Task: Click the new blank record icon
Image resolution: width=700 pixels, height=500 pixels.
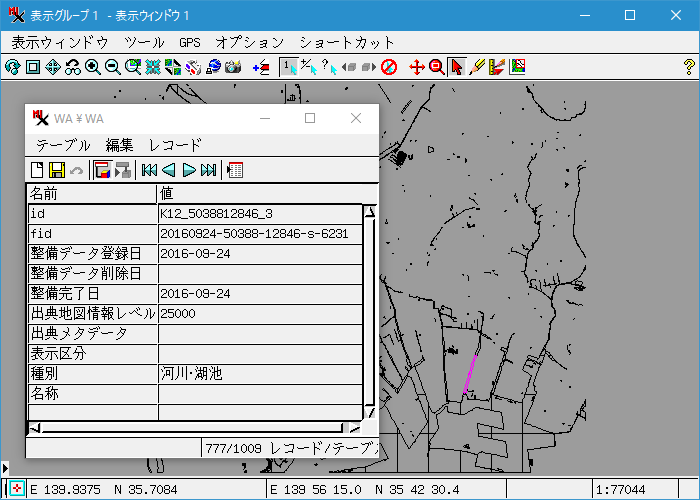Action: [38, 170]
